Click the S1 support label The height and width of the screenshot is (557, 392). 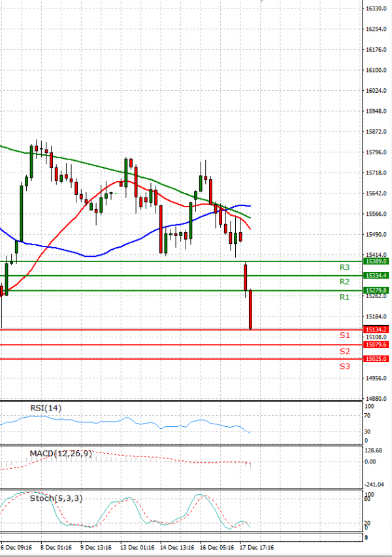(345, 335)
